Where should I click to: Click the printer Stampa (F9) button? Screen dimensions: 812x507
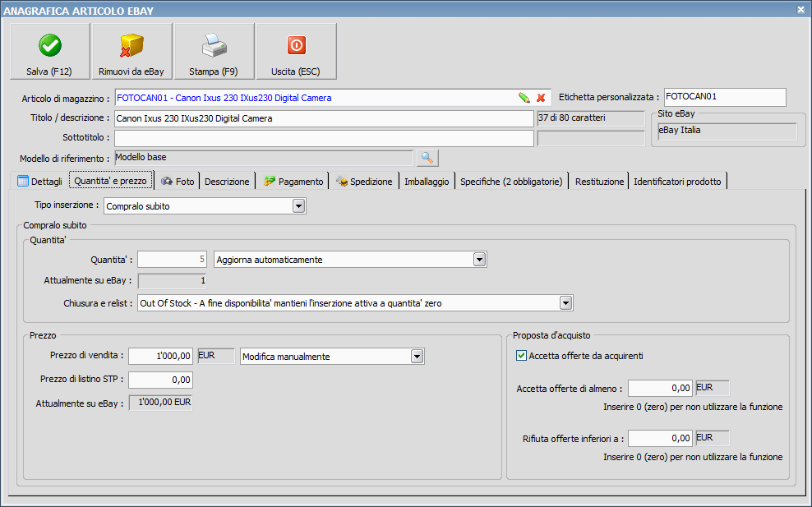[x=214, y=51]
